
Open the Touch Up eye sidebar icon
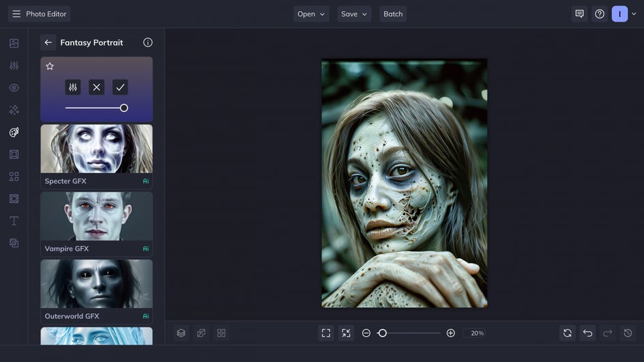click(x=14, y=87)
